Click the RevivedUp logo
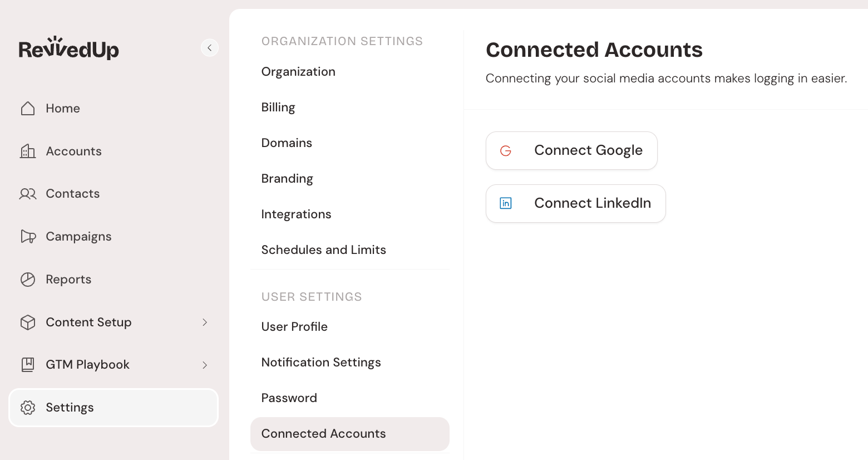The image size is (868, 460). coord(69,48)
